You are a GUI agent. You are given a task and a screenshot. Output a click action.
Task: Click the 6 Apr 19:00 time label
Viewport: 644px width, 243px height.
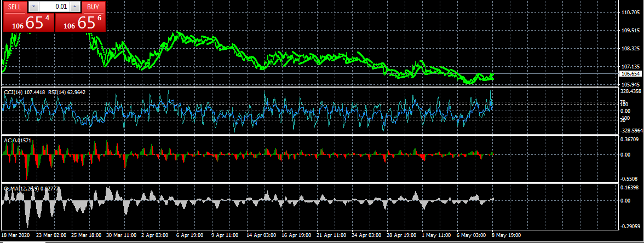pyautogui.click(x=191, y=235)
